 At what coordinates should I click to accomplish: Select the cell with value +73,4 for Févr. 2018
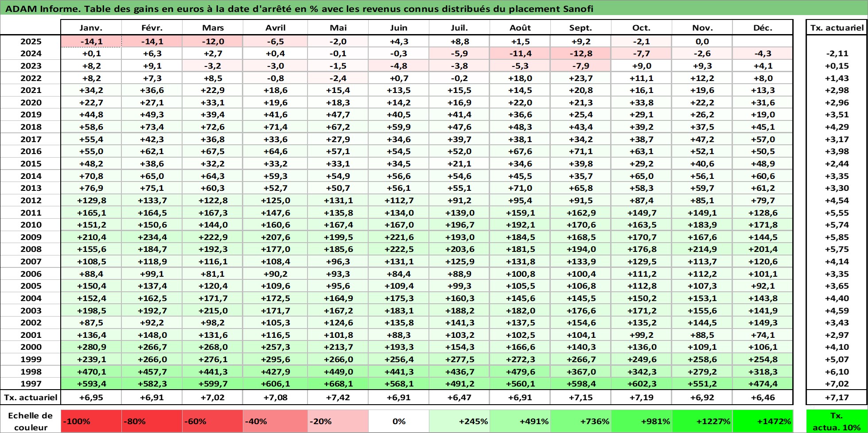tap(152, 127)
